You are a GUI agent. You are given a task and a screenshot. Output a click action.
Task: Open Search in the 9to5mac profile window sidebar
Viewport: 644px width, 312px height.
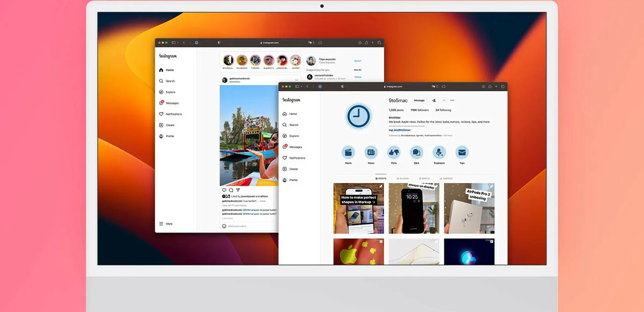(290, 125)
